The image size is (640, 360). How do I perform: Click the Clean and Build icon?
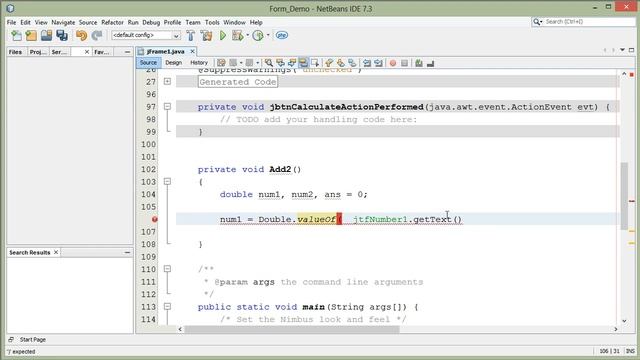pos(206,36)
